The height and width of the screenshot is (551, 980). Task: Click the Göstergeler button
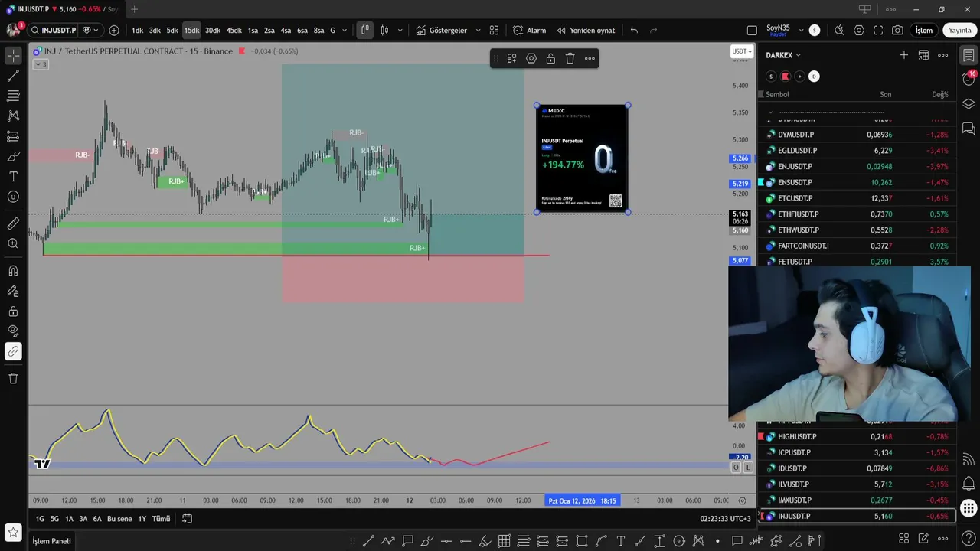pyautogui.click(x=442, y=31)
